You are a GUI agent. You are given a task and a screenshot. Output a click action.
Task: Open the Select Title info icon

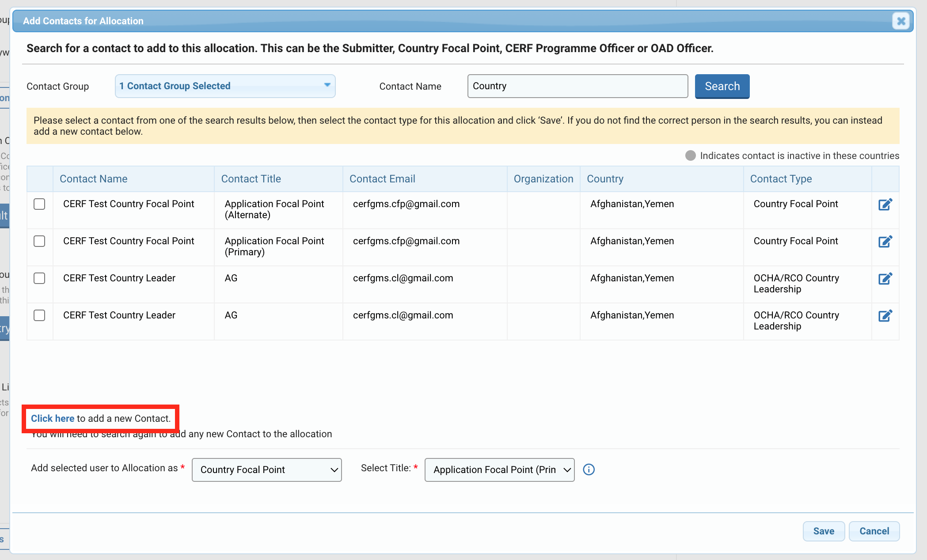tap(589, 469)
